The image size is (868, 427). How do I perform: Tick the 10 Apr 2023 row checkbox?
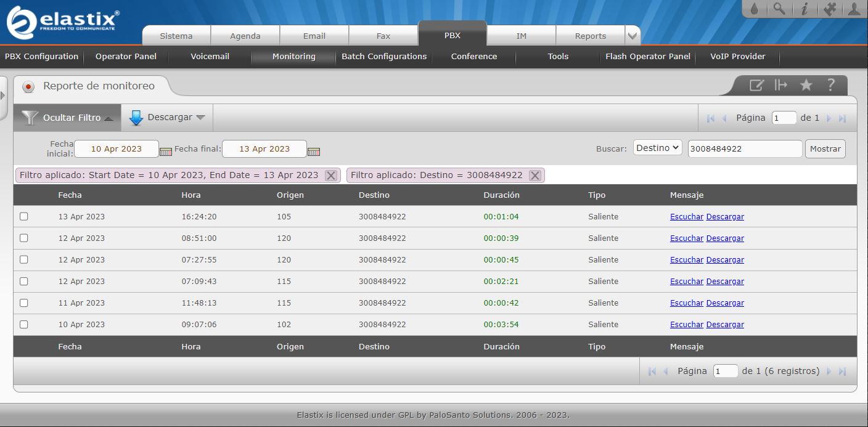pyautogui.click(x=24, y=324)
